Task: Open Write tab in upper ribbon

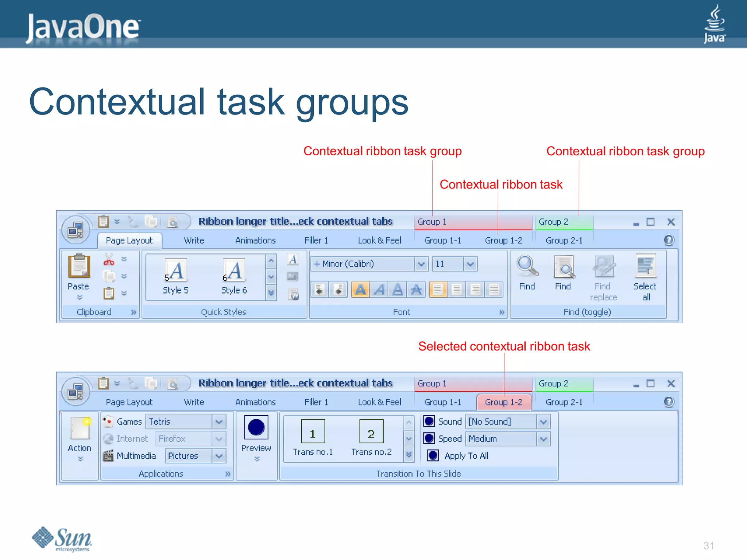Action: coord(194,241)
